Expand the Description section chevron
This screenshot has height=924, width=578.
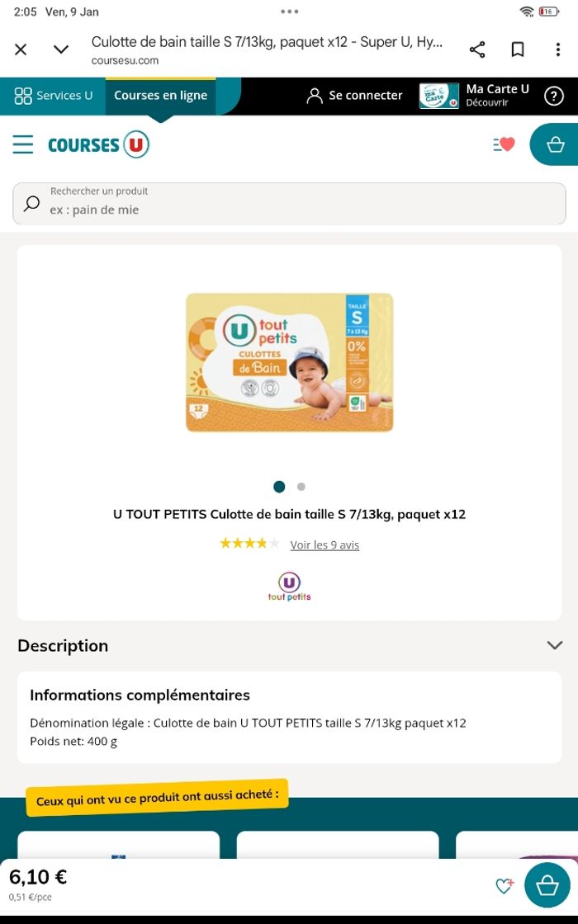(554, 645)
